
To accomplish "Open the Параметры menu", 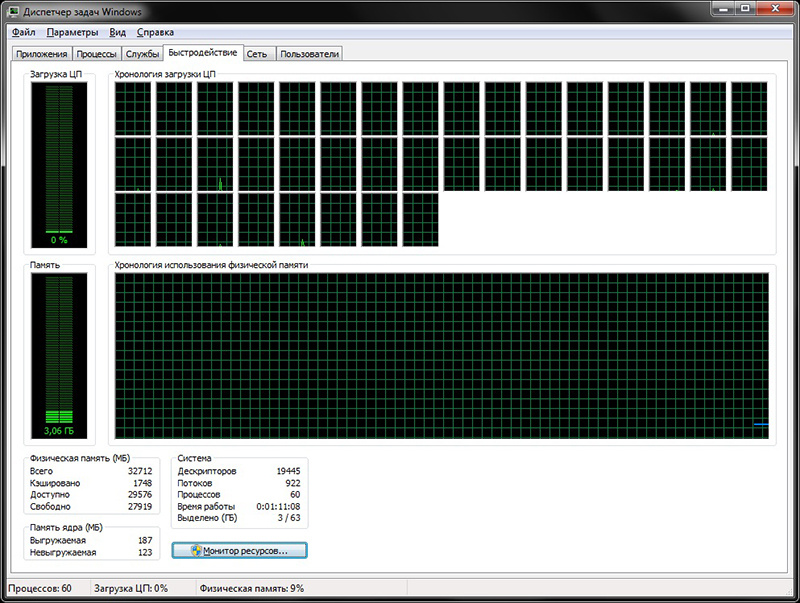I will point(72,33).
